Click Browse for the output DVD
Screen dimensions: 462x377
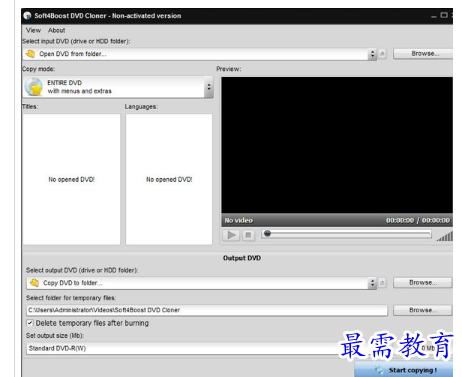click(423, 283)
